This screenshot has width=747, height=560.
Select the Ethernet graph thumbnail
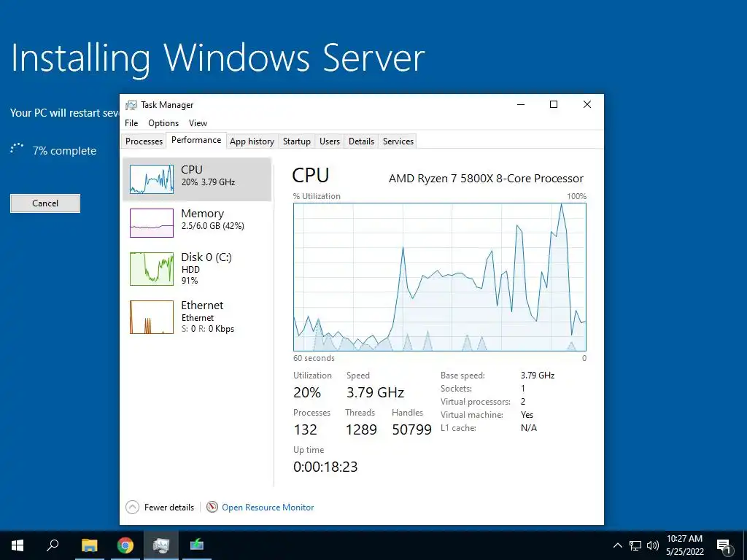[x=152, y=316]
